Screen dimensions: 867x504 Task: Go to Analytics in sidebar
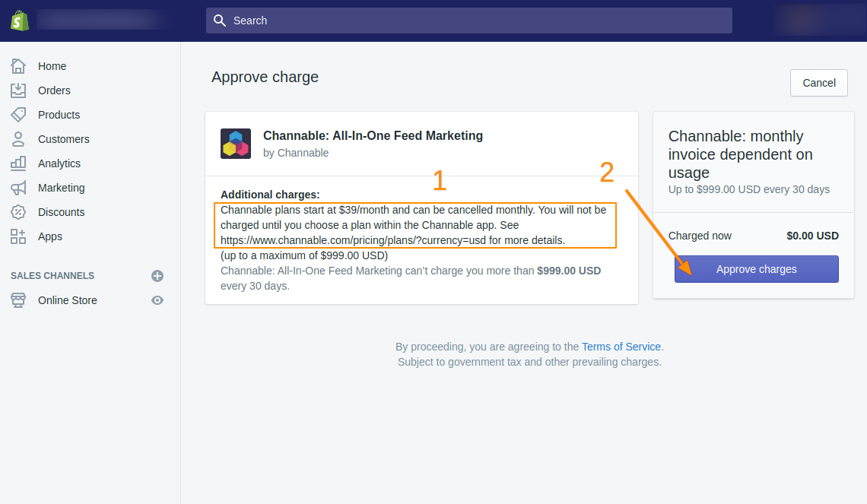pyautogui.click(x=59, y=163)
